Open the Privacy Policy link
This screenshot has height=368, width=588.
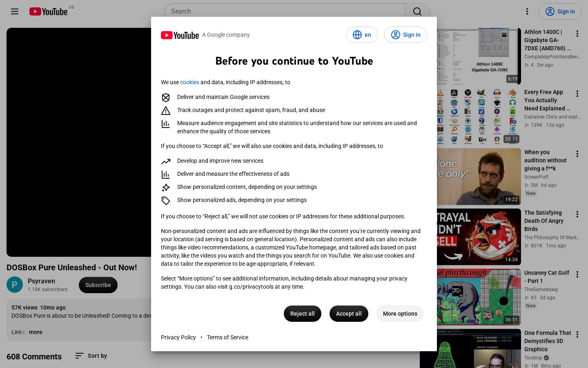178,337
